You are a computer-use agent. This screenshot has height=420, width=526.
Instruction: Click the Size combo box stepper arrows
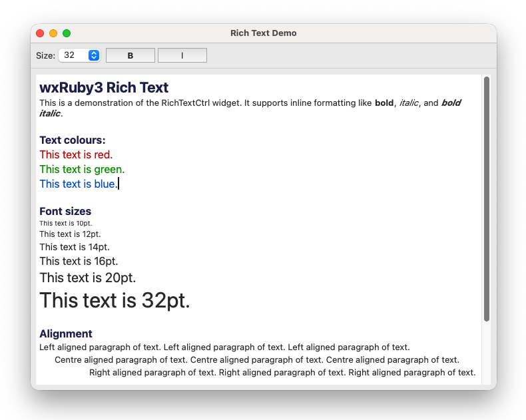pos(94,56)
